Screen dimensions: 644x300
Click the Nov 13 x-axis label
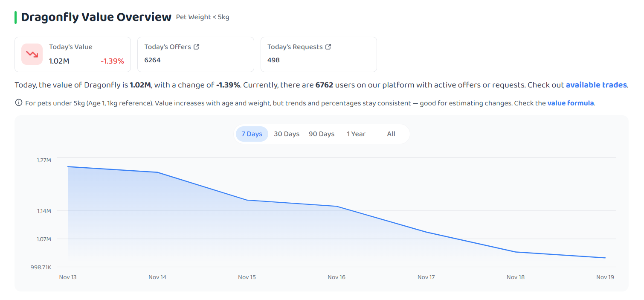click(x=68, y=277)
